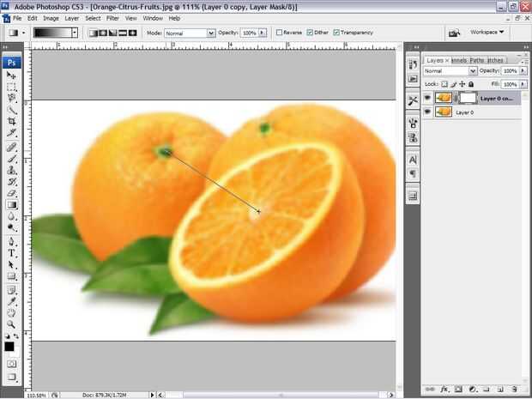Switch to the Paths tab

[x=477, y=60]
